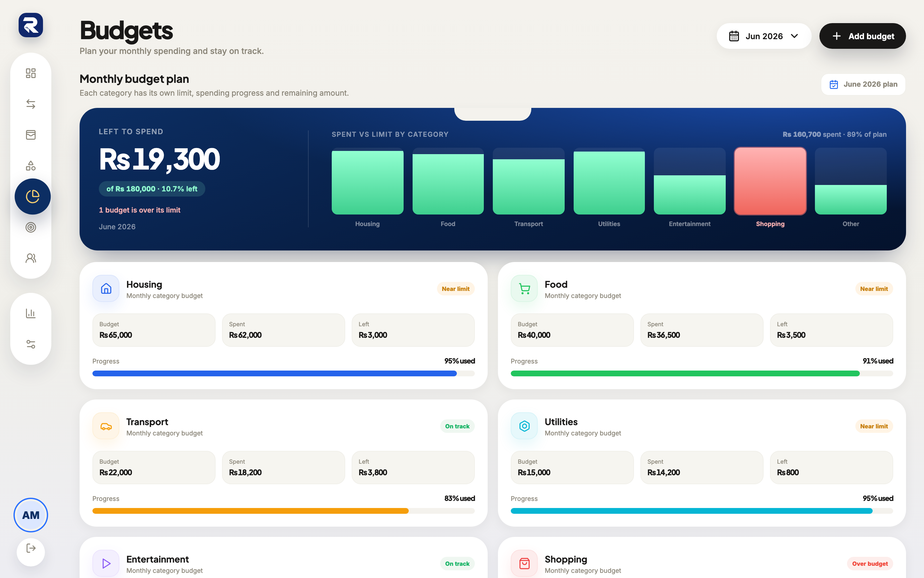Click Food Budget Rs 40,000 box
924x578 pixels.
pyautogui.click(x=572, y=330)
